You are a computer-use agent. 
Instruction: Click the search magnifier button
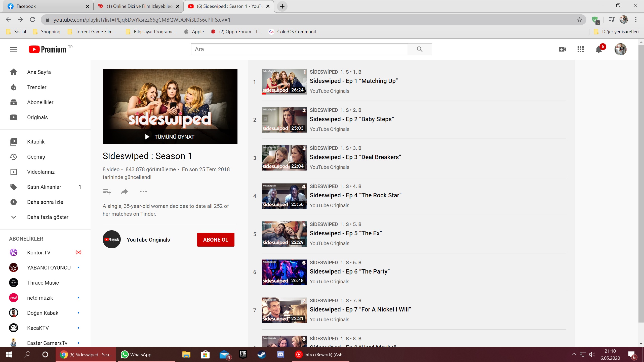pyautogui.click(x=420, y=49)
